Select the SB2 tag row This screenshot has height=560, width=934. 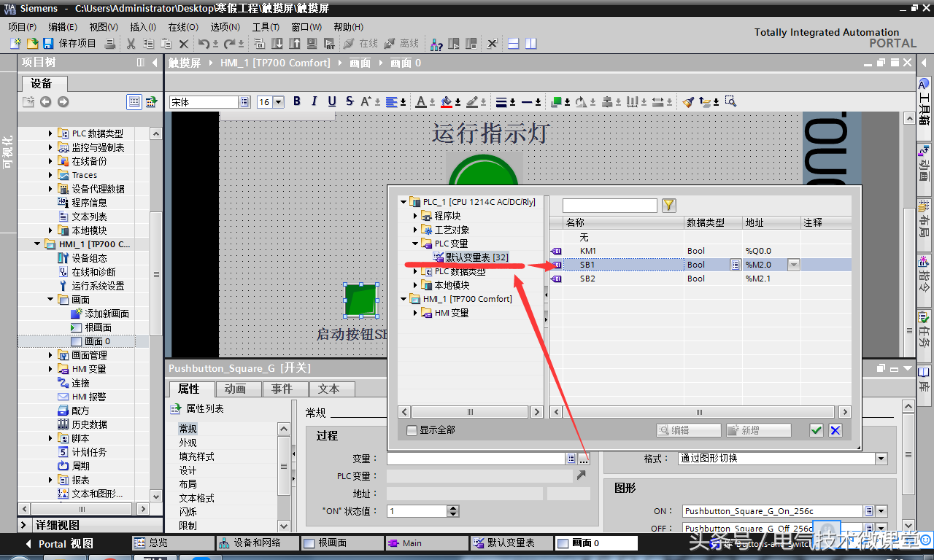coord(700,279)
